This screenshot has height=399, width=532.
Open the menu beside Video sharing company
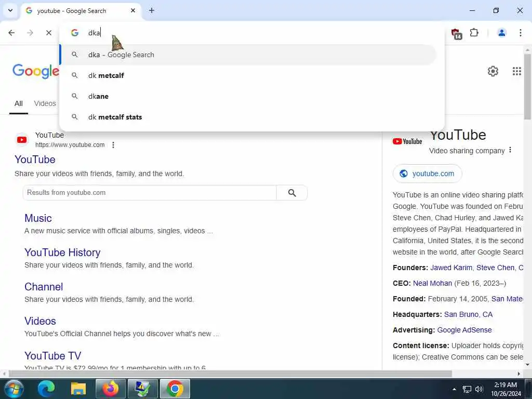point(510,150)
